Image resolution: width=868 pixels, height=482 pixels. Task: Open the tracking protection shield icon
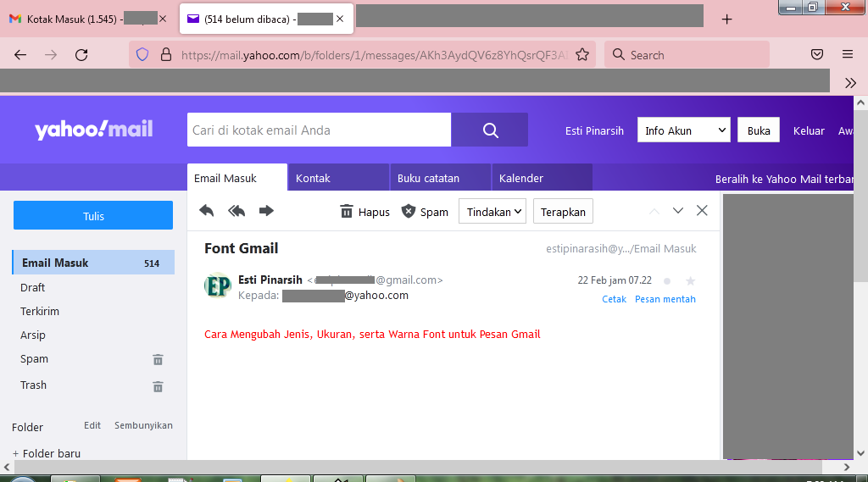[142, 55]
